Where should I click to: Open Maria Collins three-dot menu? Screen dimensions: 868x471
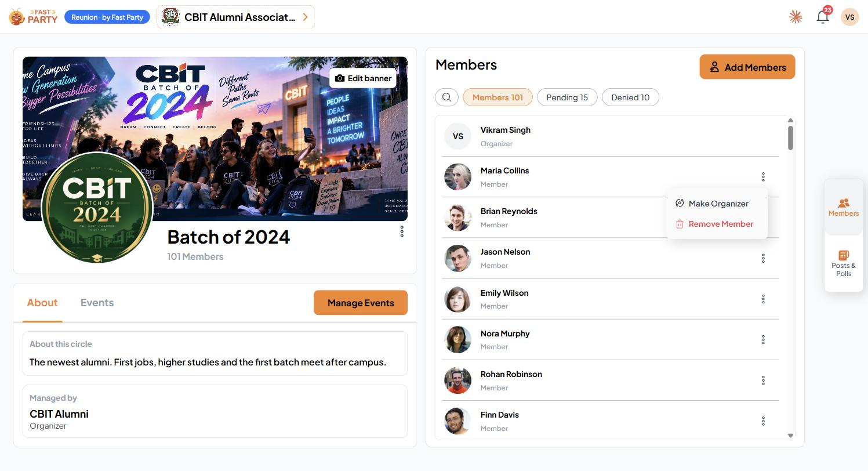[x=763, y=177]
